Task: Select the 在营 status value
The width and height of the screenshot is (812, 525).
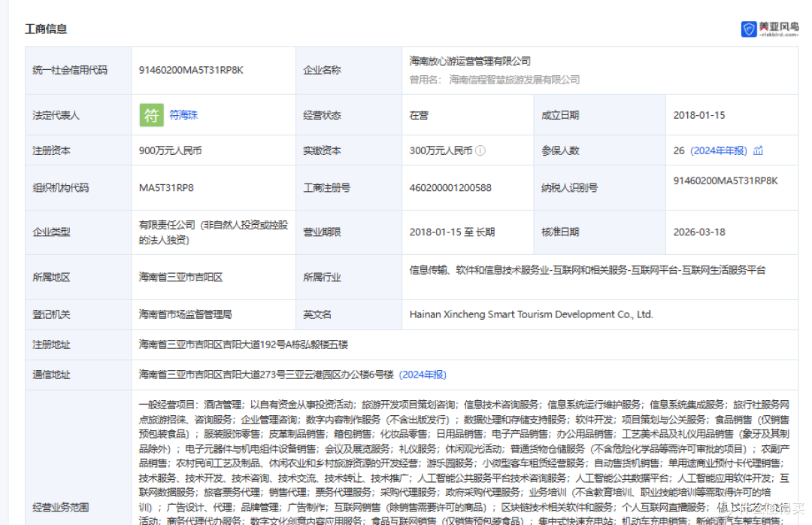Action: 419,115
